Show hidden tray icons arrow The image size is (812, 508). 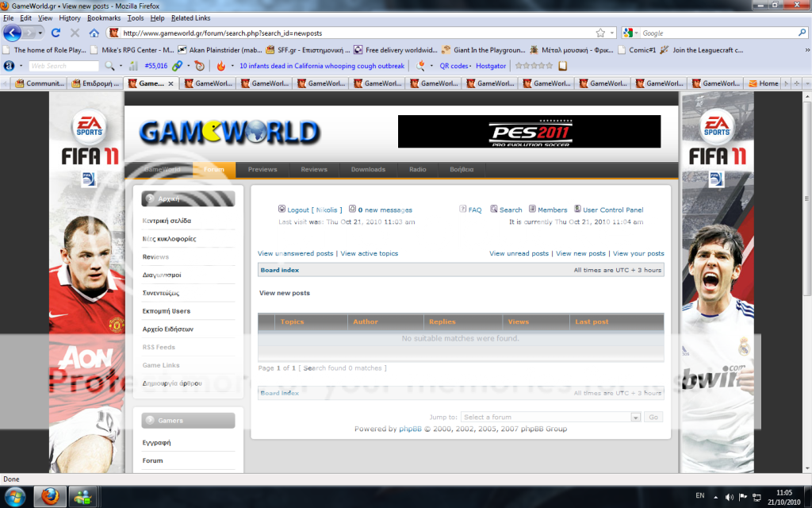pos(715,497)
